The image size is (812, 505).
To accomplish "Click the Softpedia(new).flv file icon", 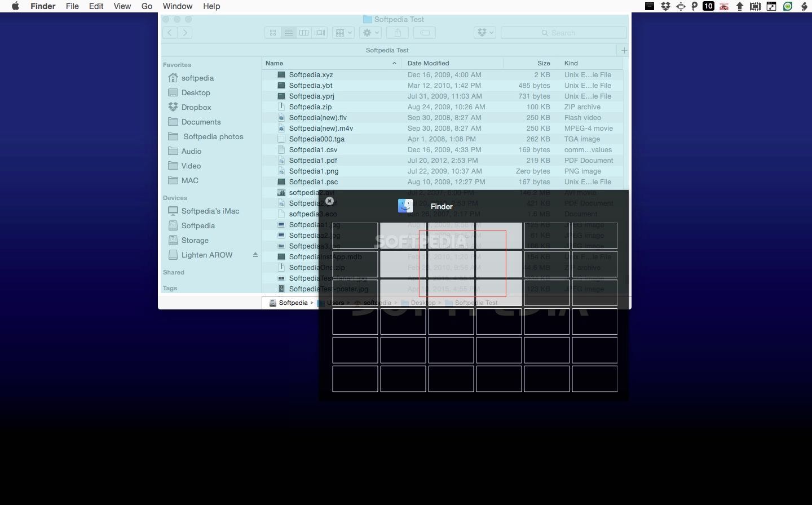I will pyautogui.click(x=281, y=117).
